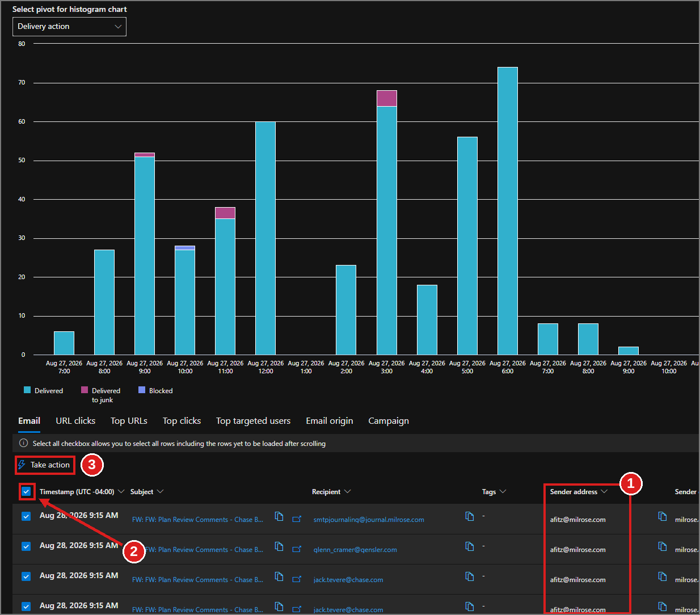Click the tallest bar at 6:00

pos(508,210)
